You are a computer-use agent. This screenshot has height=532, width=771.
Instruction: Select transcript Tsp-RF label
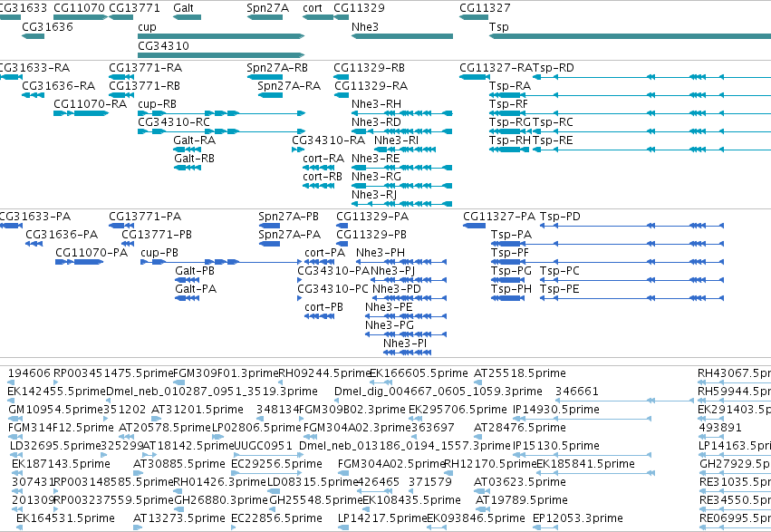click(508, 104)
